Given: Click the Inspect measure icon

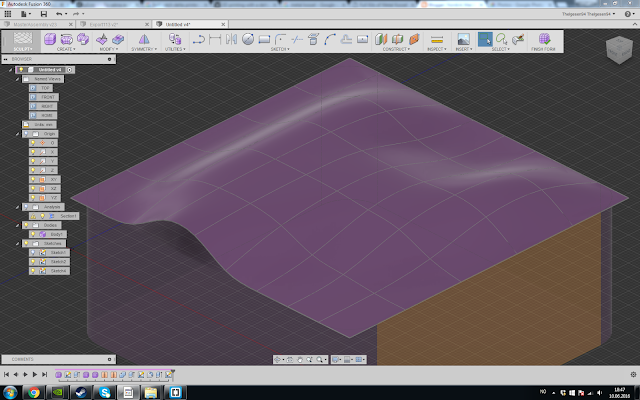Looking at the screenshot, I should [437, 40].
